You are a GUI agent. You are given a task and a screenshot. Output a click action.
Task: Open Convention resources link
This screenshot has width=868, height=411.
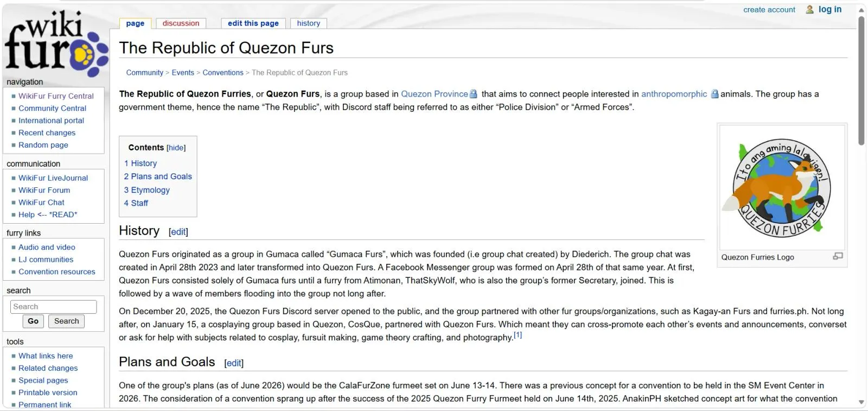pyautogui.click(x=56, y=272)
